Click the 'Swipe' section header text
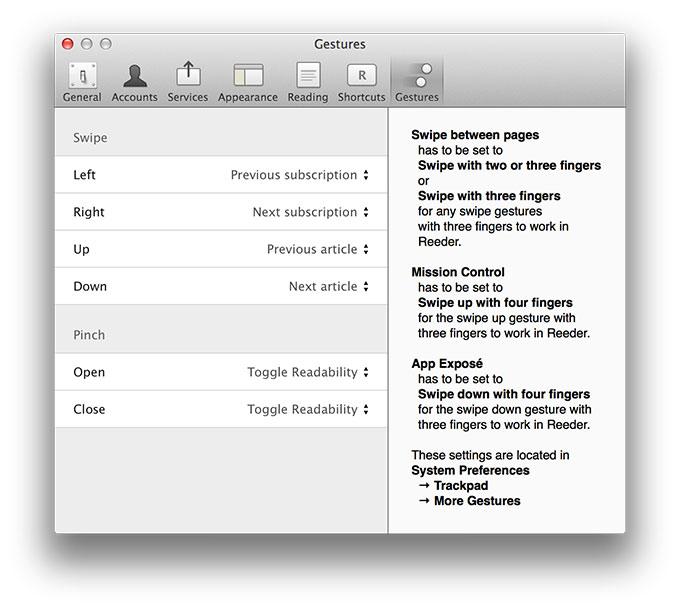This screenshot has width=680, height=609. click(x=90, y=138)
